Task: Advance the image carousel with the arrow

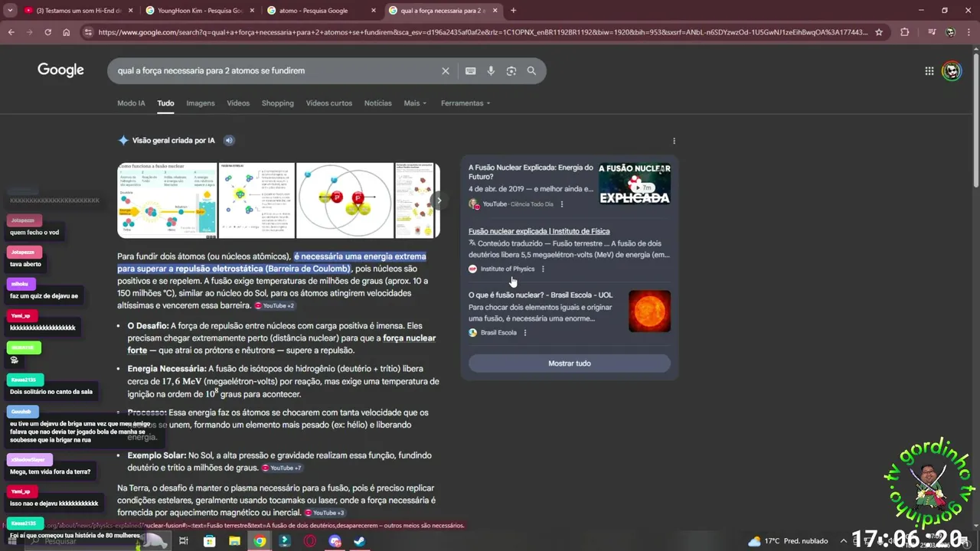Action: point(439,201)
